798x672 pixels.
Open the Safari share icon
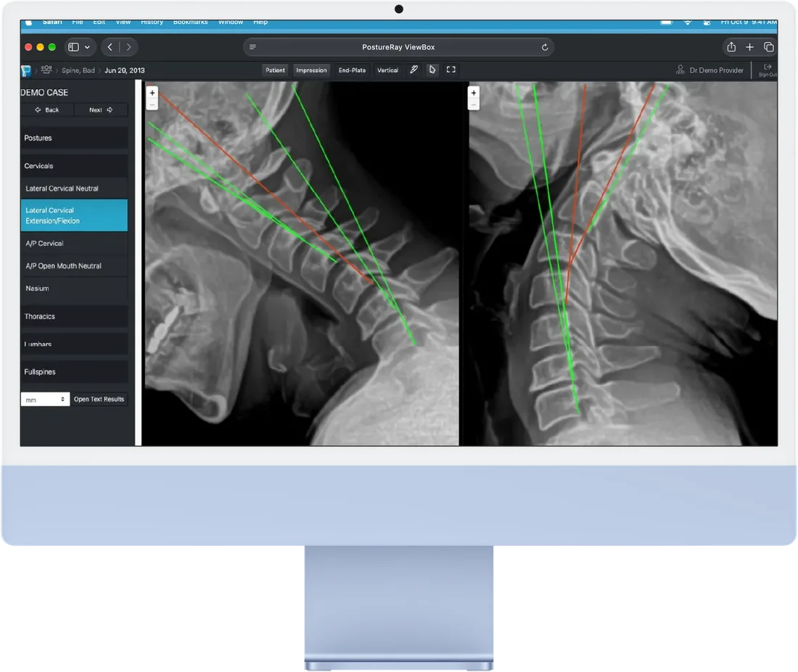[x=731, y=47]
